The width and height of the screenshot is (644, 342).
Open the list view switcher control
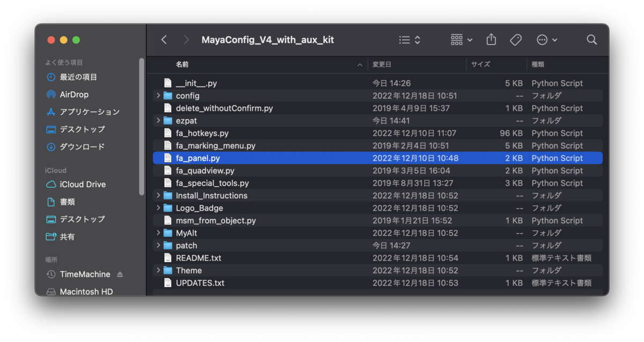coord(410,40)
